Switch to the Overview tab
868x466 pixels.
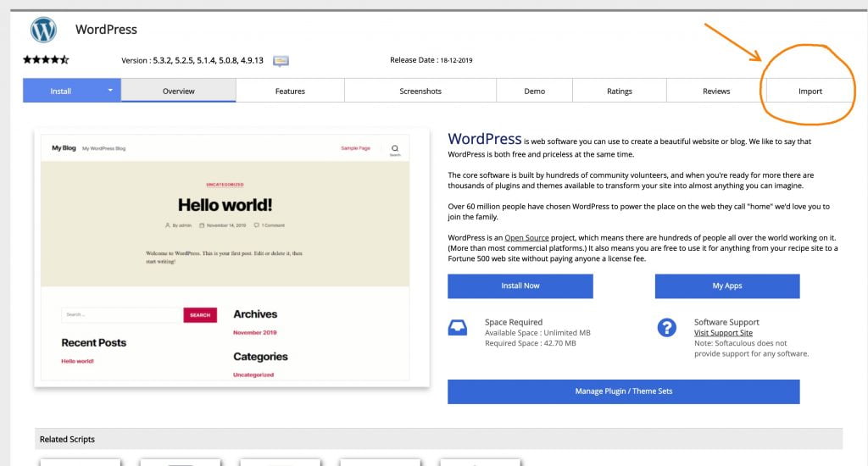[178, 91]
